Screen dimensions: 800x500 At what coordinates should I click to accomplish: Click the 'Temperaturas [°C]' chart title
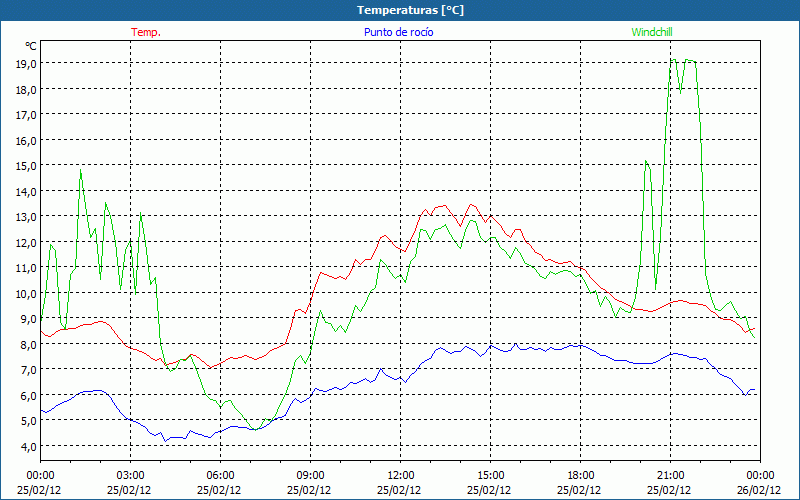point(410,10)
